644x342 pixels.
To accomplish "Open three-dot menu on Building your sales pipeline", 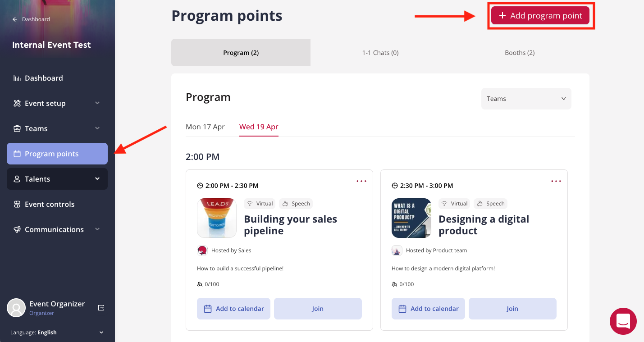I will coord(361,181).
